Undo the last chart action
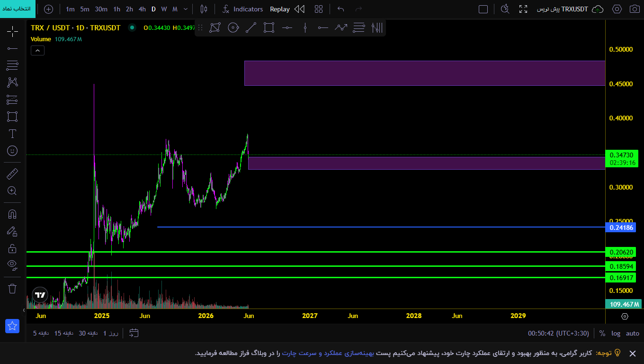This screenshot has width=644, height=364. pyautogui.click(x=340, y=9)
